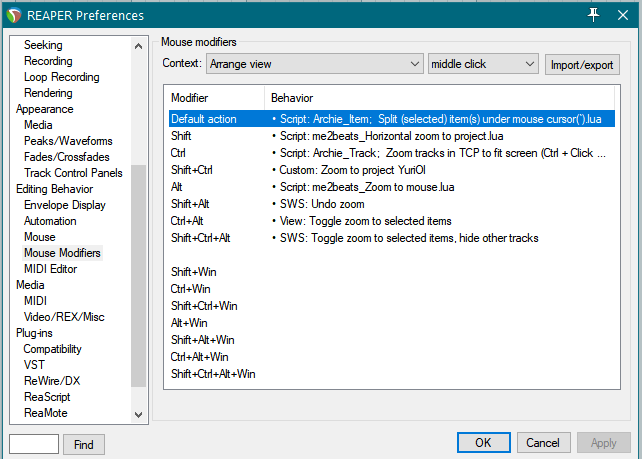Select Mouse Modifiers in the preferences tree
The image size is (642, 459).
tap(62, 253)
